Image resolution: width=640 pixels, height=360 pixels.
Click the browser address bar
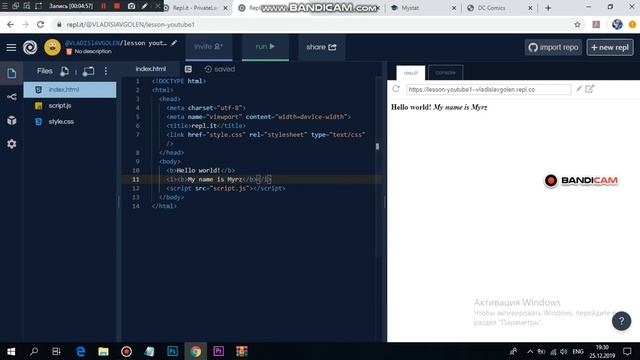point(310,24)
